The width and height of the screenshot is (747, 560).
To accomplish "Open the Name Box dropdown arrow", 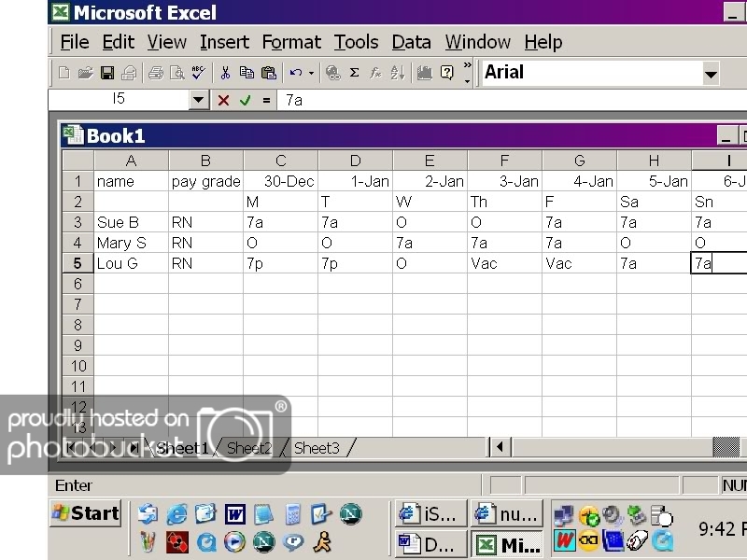I will click(x=199, y=100).
